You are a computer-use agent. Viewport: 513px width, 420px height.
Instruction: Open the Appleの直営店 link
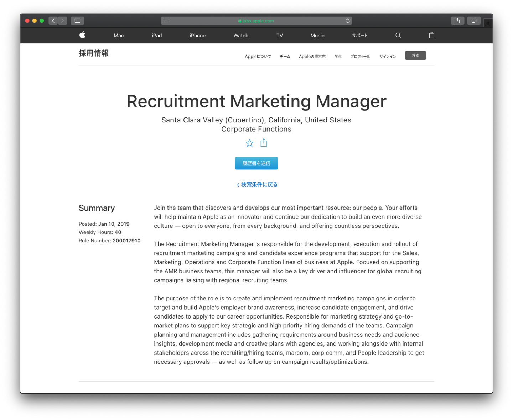(312, 56)
